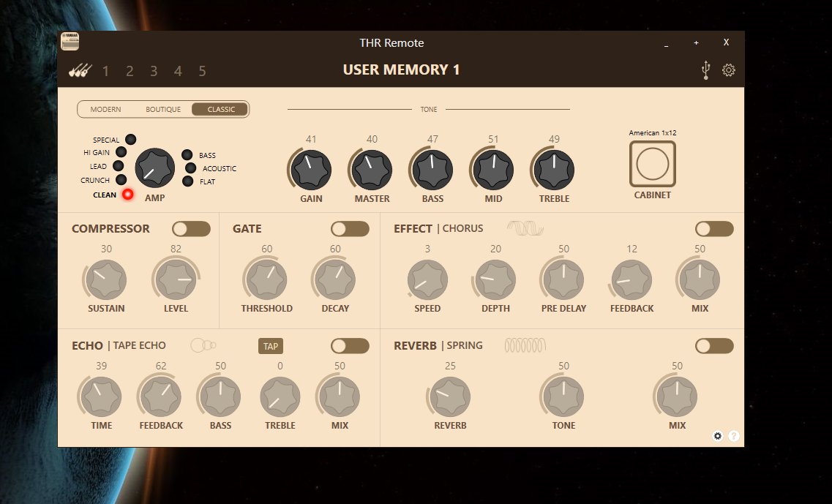Image resolution: width=832 pixels, height=504 pixels.
Task: Select the Crunch amp type
Action: click(121, 180)
